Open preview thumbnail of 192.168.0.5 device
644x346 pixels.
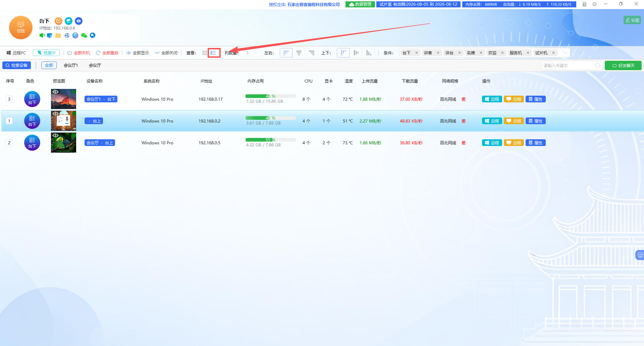click(63, 143)
